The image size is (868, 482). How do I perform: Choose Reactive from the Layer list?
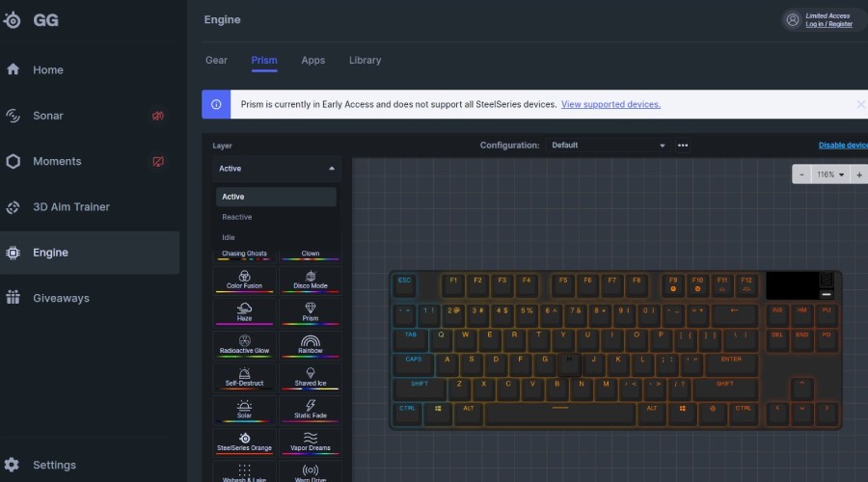click(237, 217)
